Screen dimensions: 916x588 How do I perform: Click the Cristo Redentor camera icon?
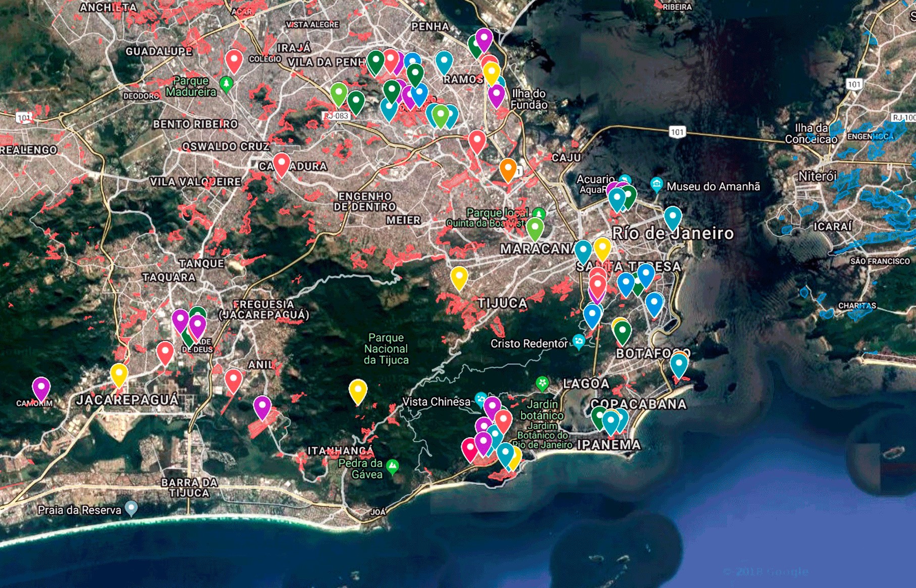tap(579, 342)
